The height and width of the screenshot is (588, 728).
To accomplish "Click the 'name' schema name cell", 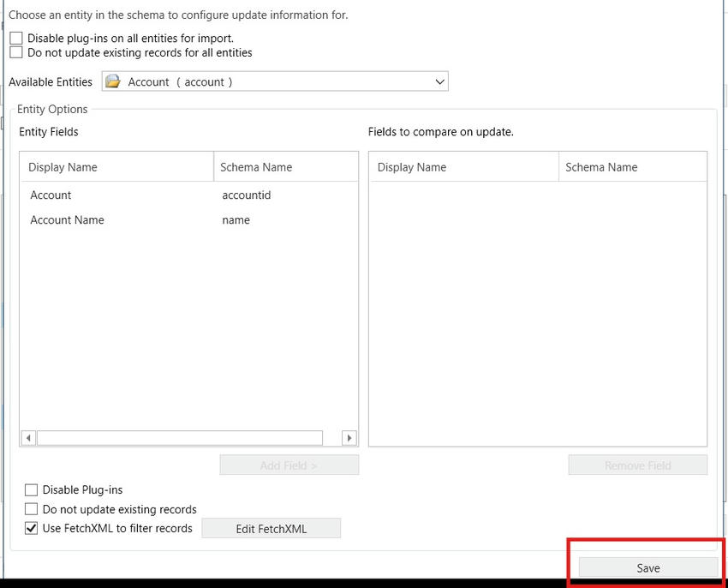I will pos(236,220).
